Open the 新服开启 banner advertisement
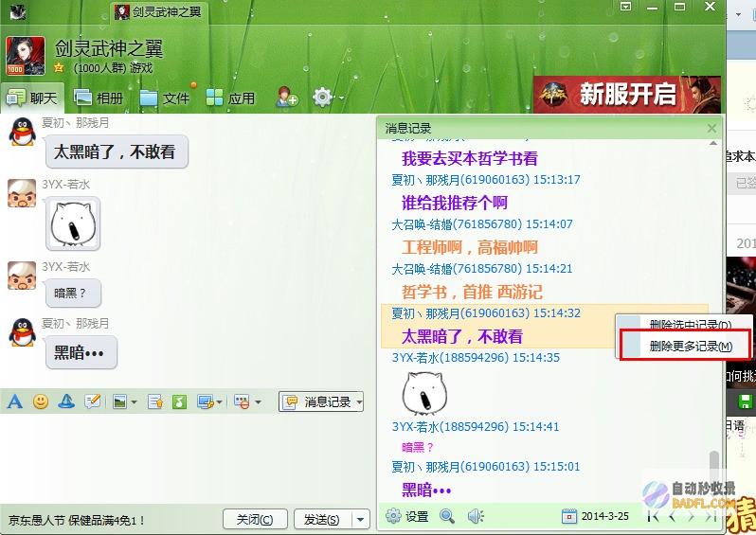This screenshot has width=756, height=535. (627, 95)
